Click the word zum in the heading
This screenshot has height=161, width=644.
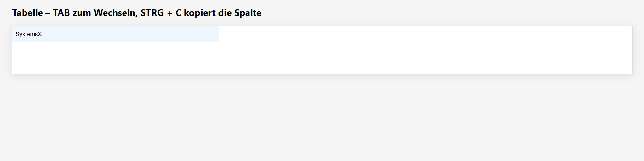[x=81, y=13]
